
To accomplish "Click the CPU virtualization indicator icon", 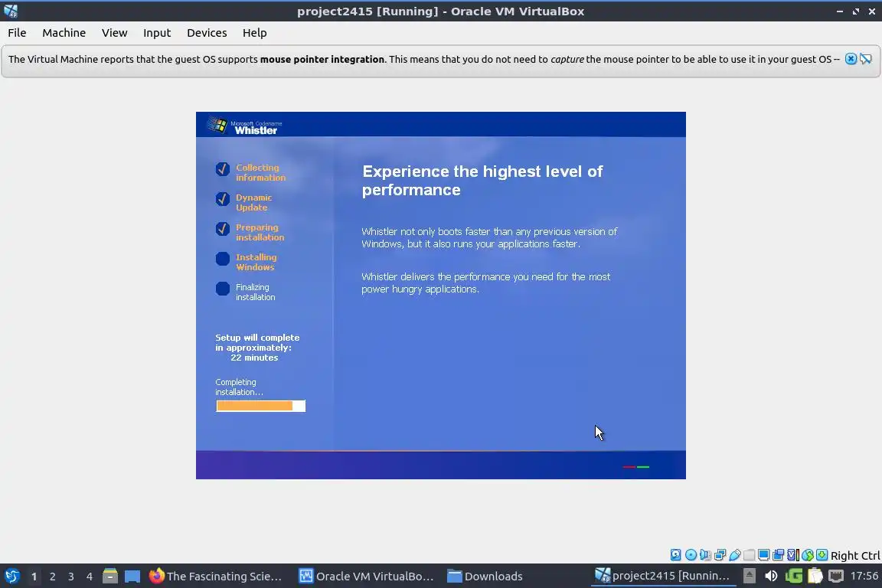I will pyautogui.click(x=793, y=555).
